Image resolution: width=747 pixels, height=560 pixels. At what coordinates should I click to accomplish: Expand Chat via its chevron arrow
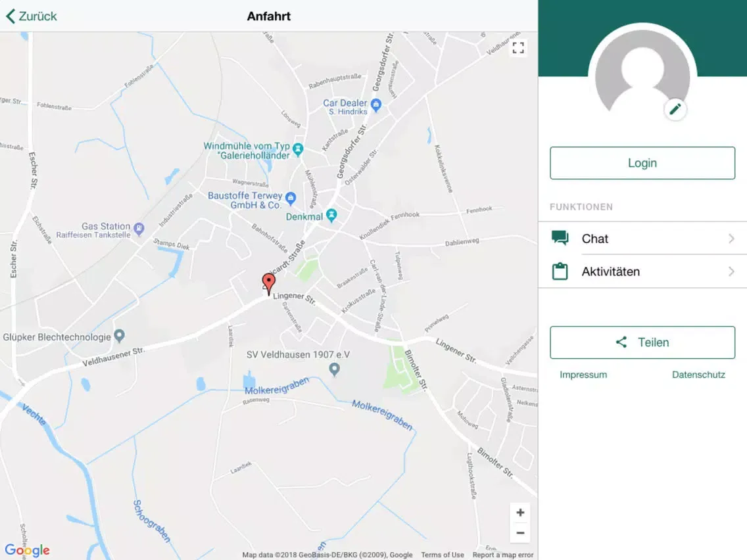[731, 238]
